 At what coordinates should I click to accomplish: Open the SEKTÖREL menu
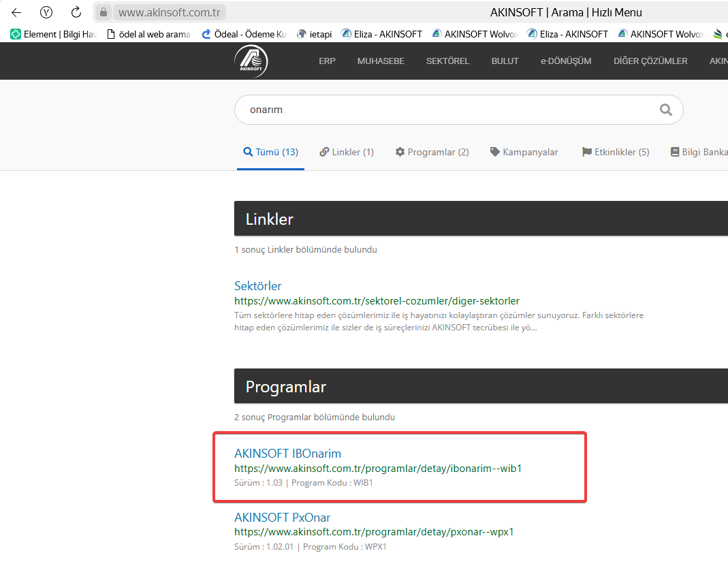(447, 61)
